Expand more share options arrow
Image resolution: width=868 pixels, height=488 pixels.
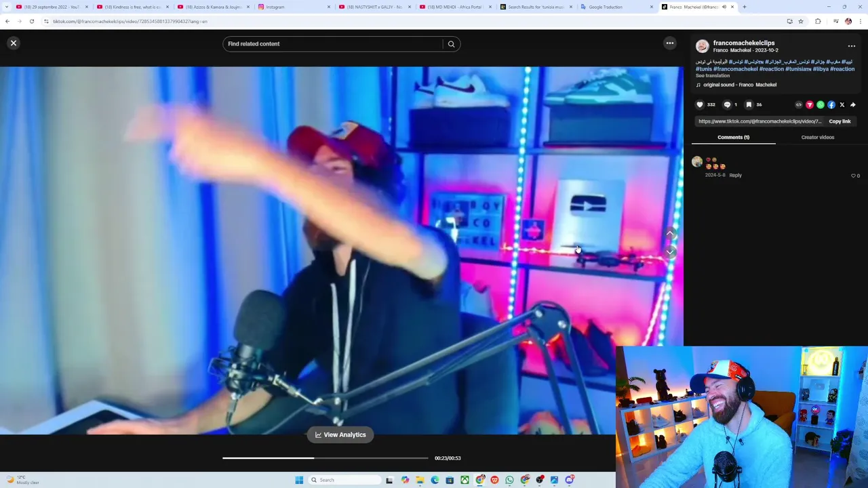[x=853, y=105]
